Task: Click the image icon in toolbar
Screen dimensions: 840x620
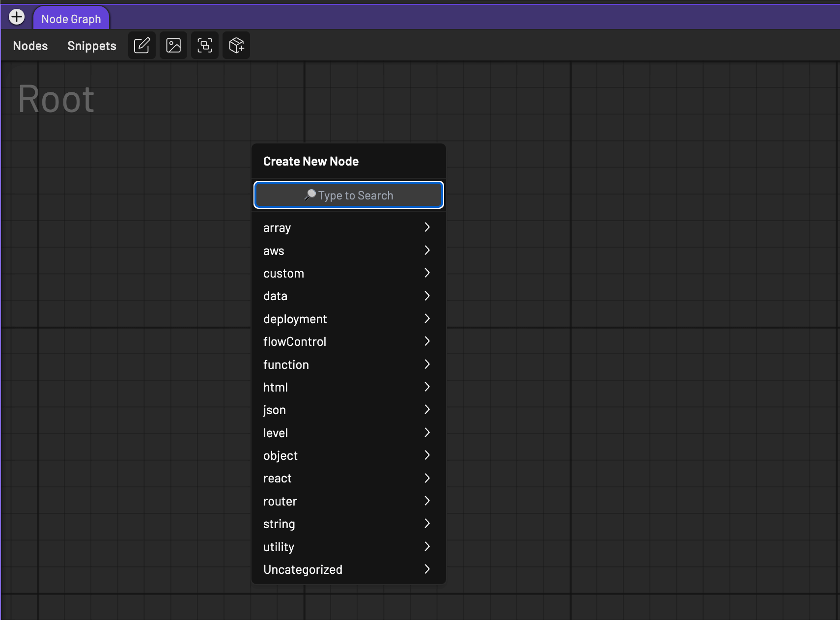Action: pyautogui.click(x=173, y=46)
